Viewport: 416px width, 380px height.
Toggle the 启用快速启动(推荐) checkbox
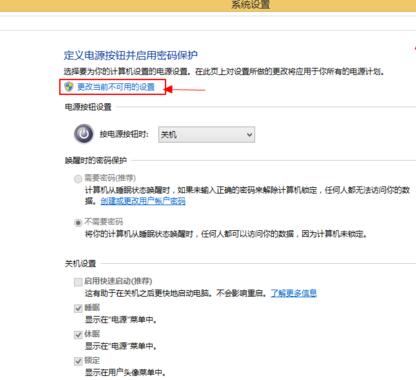pos(78,282)
